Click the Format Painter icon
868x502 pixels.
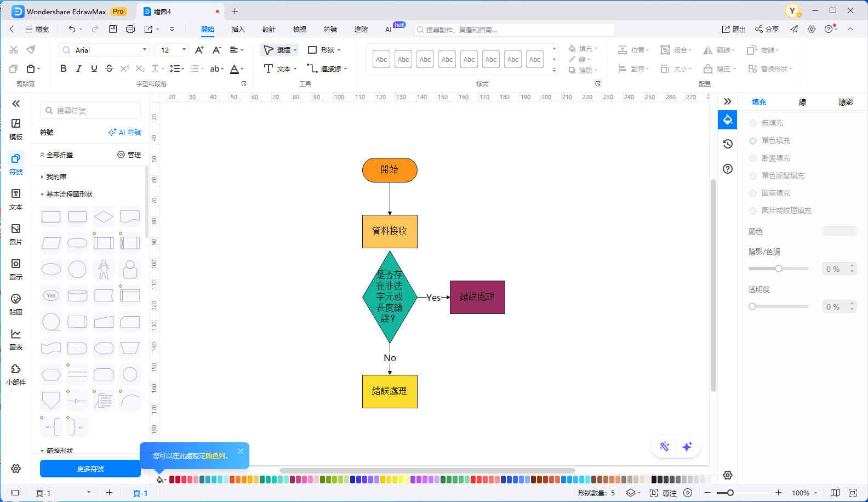[x=31, y=50]
